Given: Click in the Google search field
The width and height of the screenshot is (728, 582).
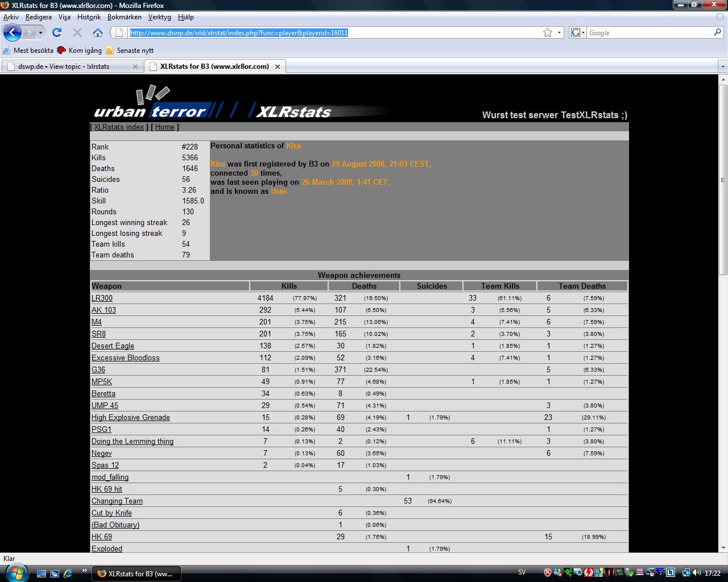Looking at the screenshot, I should 648,32.
